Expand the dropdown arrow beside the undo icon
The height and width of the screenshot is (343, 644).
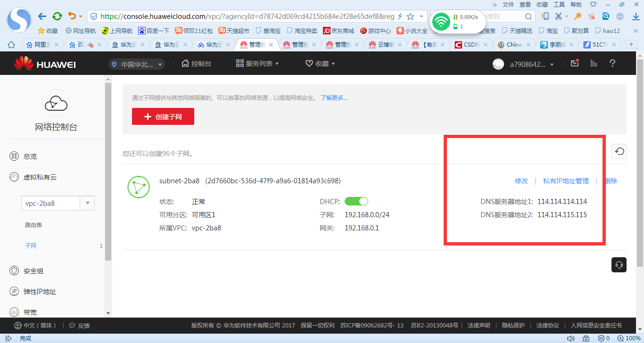click(x=81, y=16)
